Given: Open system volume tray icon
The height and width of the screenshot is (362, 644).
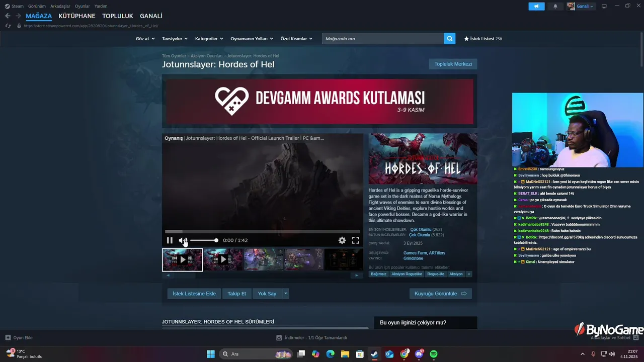Looking at the screenshot, I should [x=612, y=354].
